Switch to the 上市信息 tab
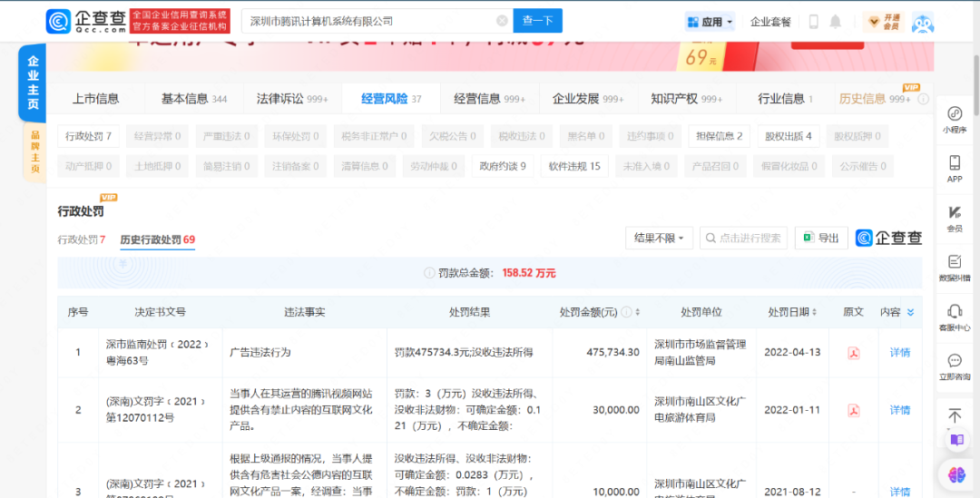This screenshot has height=498, width=980. click(95, 99)
